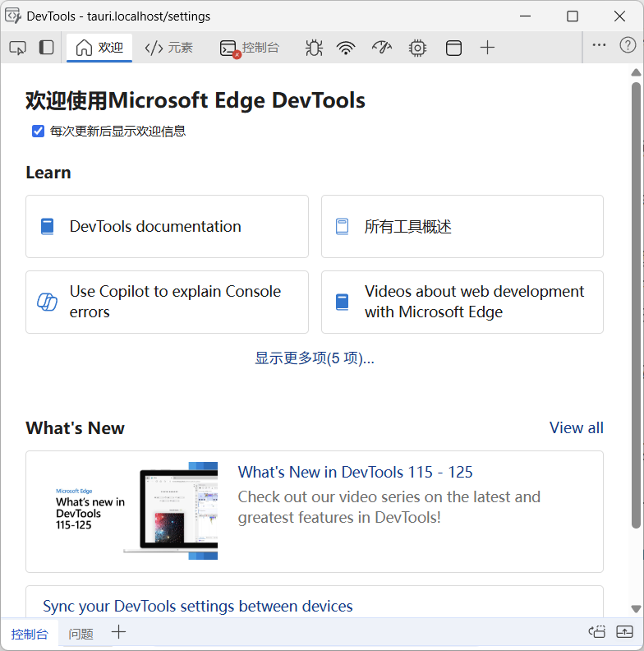
Task: Switch to the 欢迎 tab
Action: pos(99,48)
